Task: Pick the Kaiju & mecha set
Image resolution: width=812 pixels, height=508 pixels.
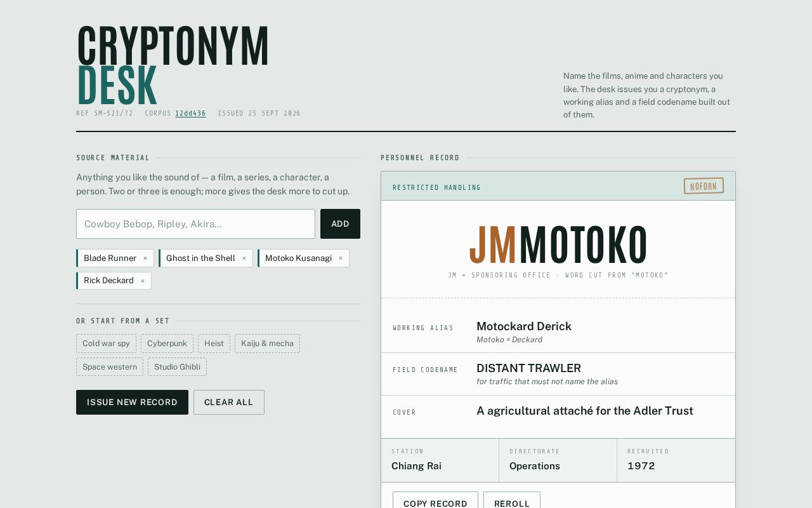Action: 267,344
